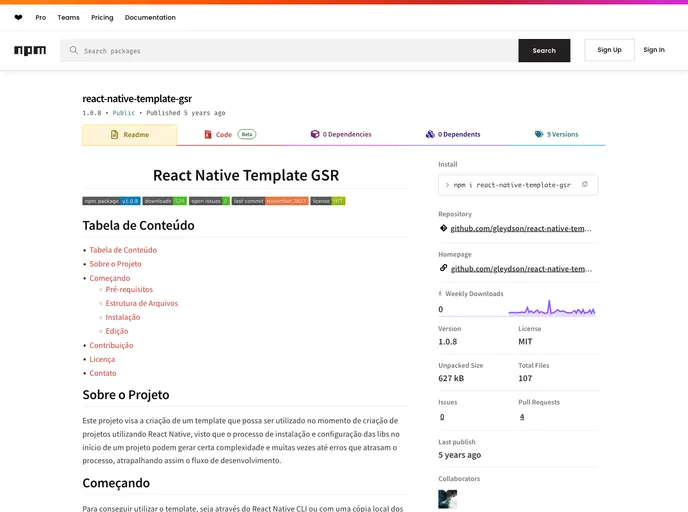Click the package title react-native-template-gsr

pos(137,99)
